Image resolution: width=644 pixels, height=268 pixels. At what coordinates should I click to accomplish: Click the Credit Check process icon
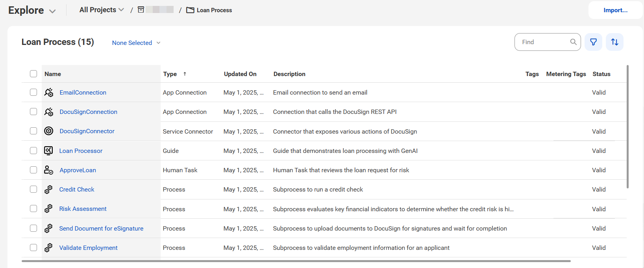(x=48, y=190)
